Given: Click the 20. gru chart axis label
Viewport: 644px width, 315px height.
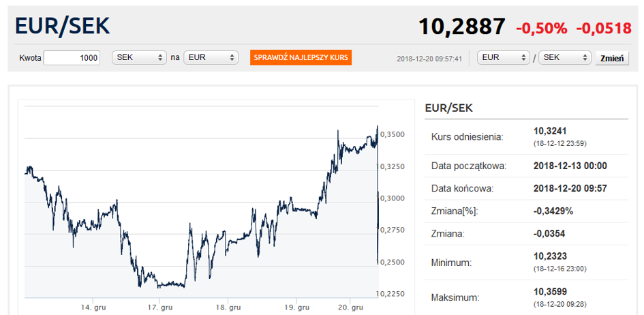Looking at the screenshot, I should (x=352, y=307).
